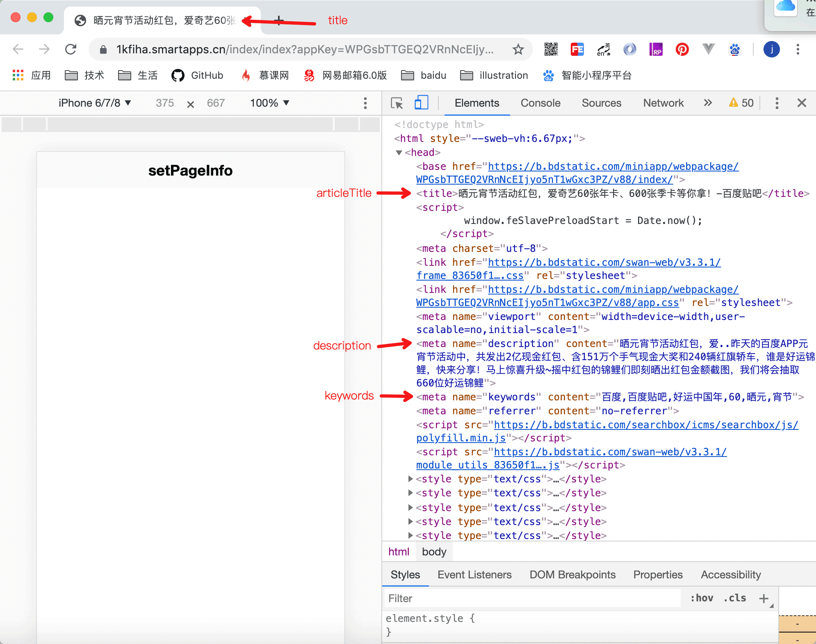Select the DOM Breakpoints tab
816x644 pixels.
tap(572, 575)
